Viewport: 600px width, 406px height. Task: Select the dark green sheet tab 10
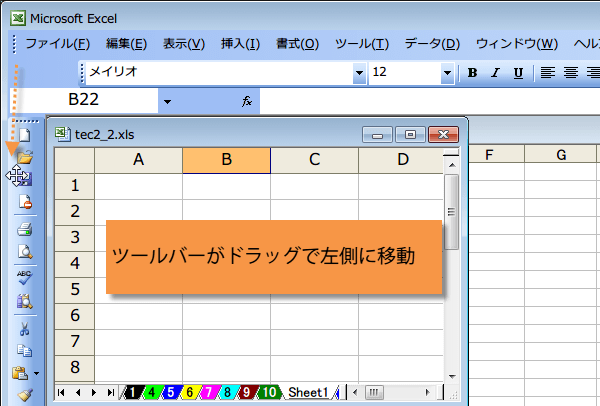(x=269, y=392)
